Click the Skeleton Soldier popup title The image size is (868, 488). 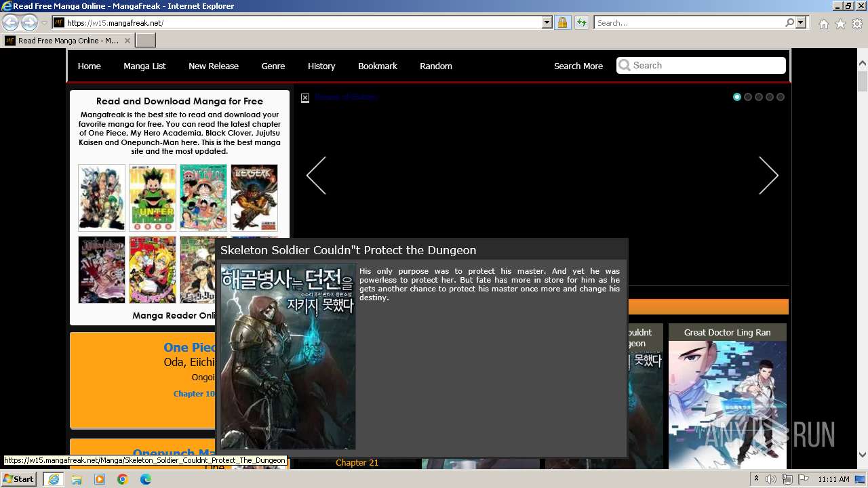coord(348,250)
